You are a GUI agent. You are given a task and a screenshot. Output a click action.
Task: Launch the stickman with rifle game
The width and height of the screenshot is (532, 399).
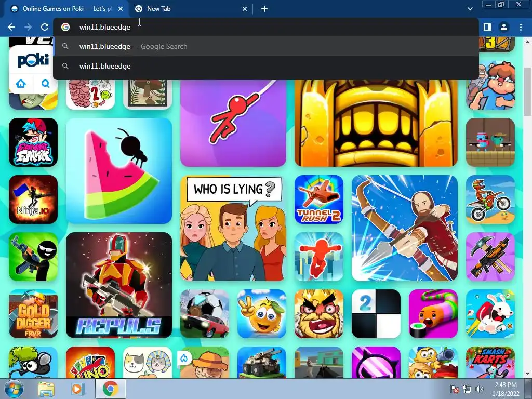tap(33, 257)
